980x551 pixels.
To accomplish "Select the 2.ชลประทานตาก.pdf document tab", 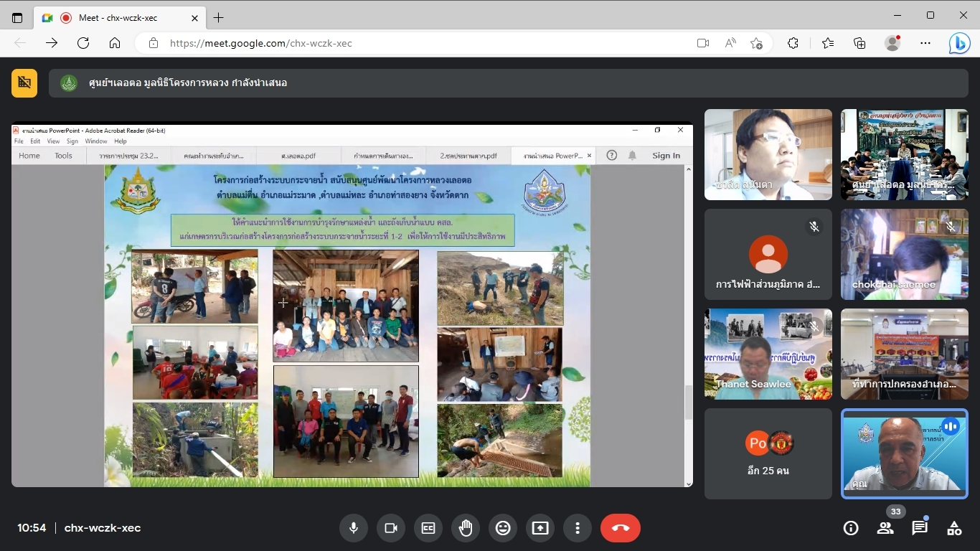I will pyautogui.click(x=468, y=156).
